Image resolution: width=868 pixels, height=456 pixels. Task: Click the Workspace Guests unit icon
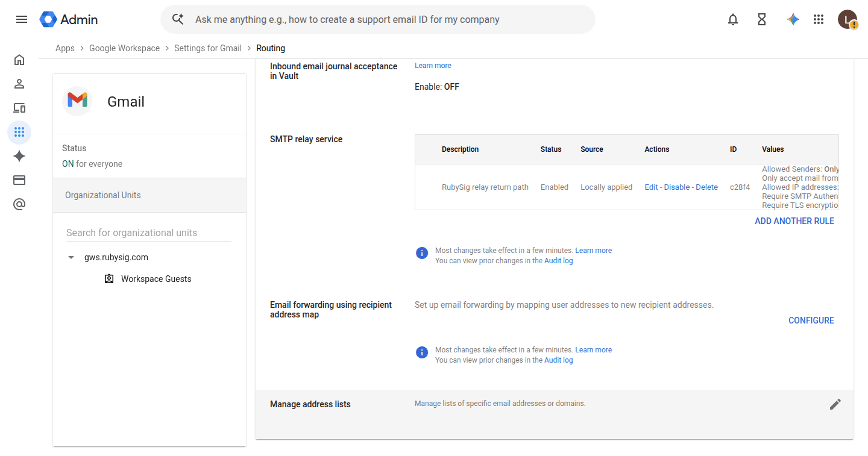tap(109, 279)
